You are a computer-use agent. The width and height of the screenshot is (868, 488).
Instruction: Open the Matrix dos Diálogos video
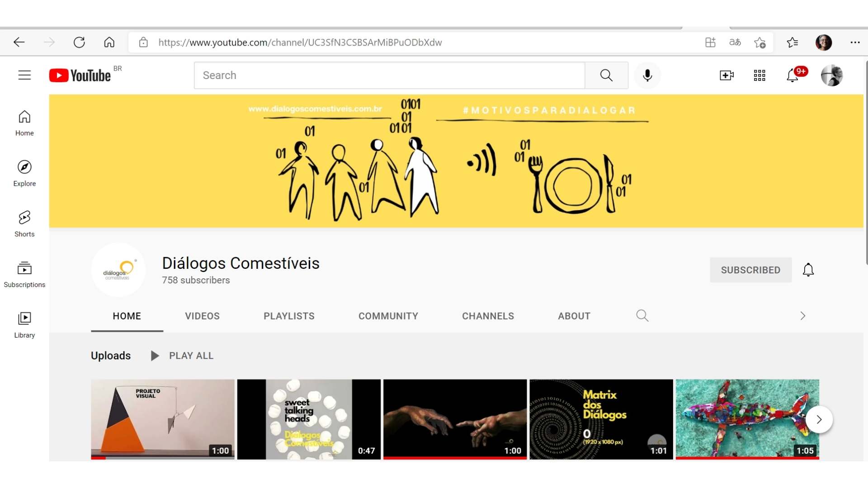601,419
